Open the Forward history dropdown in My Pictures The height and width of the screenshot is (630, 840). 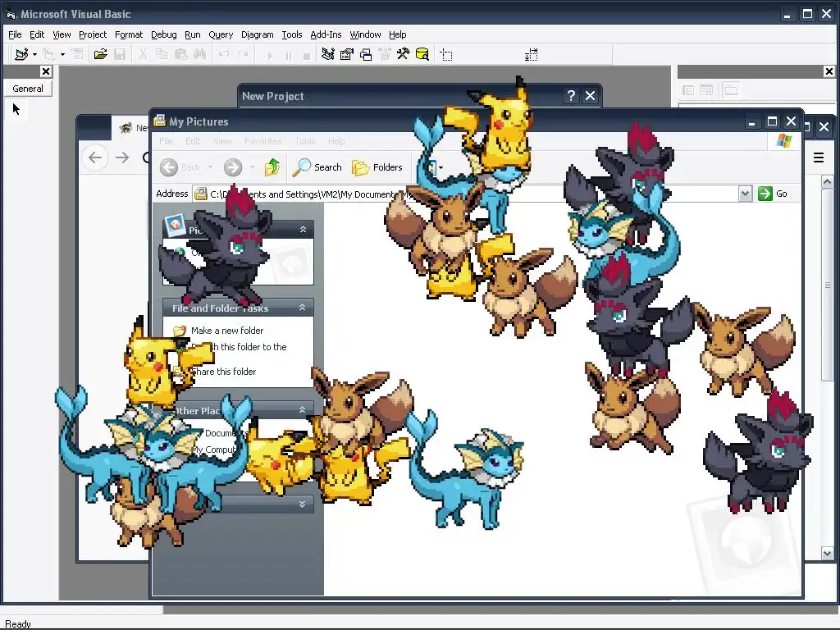252,167
